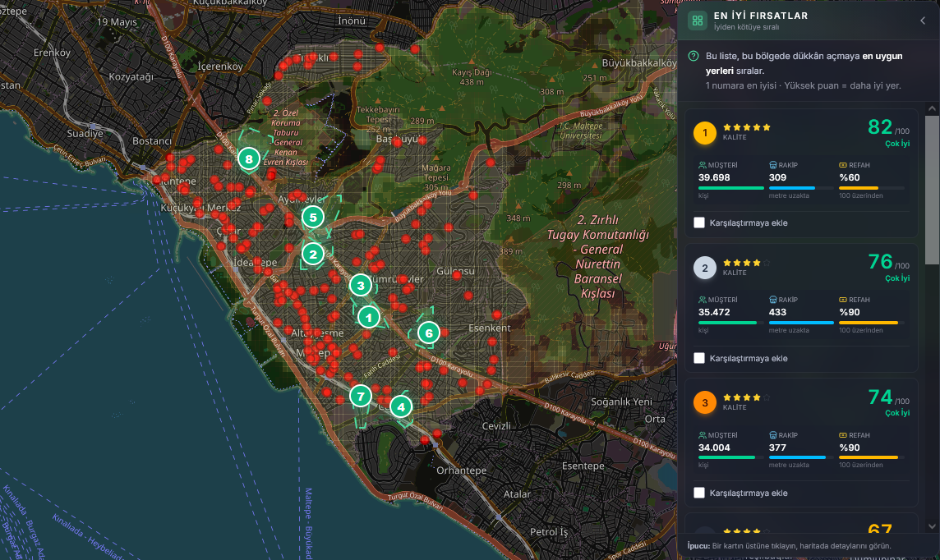Click map marker number 6
Viewport: 940px width, 560px height.
pyautogui.click(x=429, y=333)
